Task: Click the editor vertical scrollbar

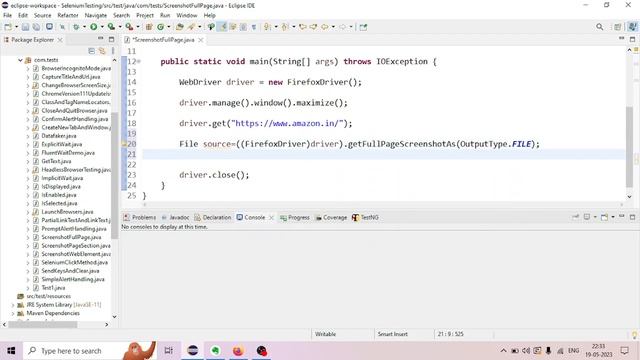Action: (x=629, y=147)
